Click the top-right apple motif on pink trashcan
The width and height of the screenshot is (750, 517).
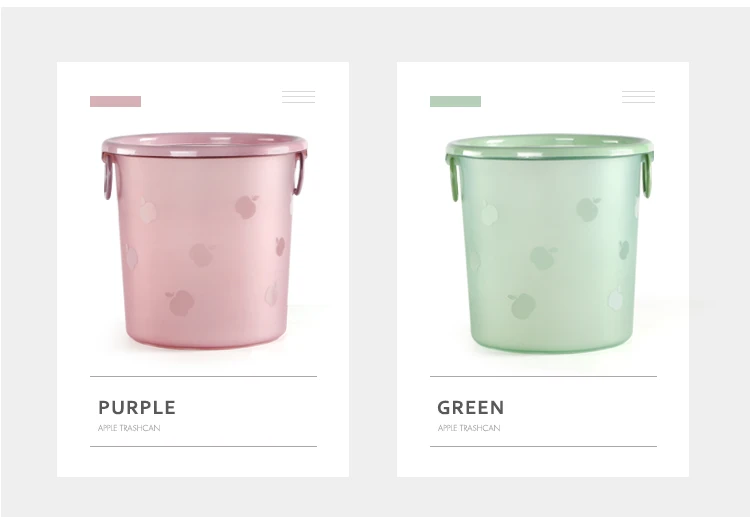pos(246,207)
